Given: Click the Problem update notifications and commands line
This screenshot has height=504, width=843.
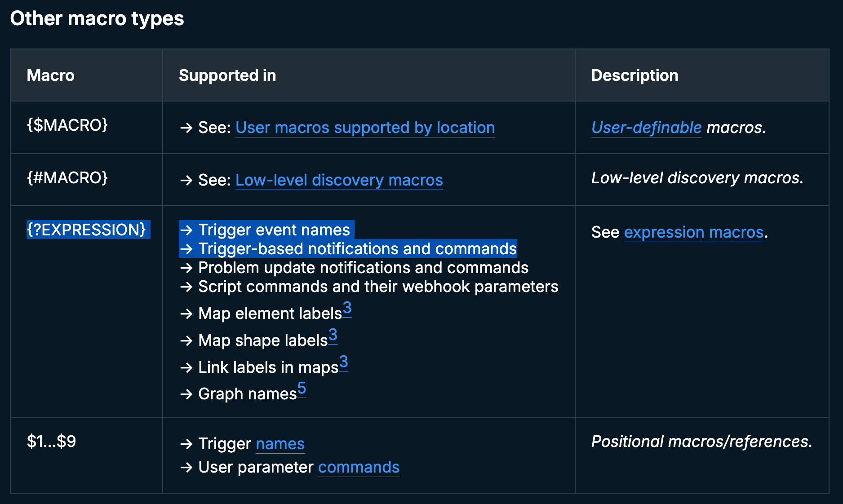Looking at the screenshot, I should [363, 268].
